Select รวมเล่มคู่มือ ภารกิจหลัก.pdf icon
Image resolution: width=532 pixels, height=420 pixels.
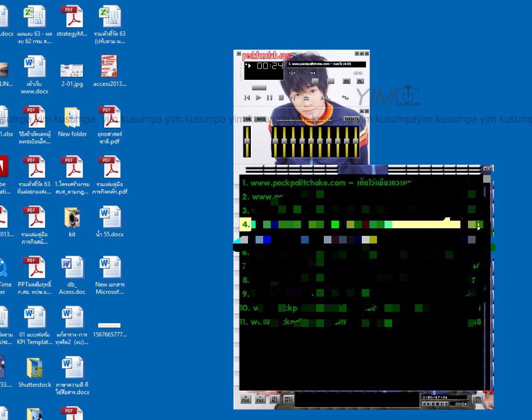click(110, 175)
